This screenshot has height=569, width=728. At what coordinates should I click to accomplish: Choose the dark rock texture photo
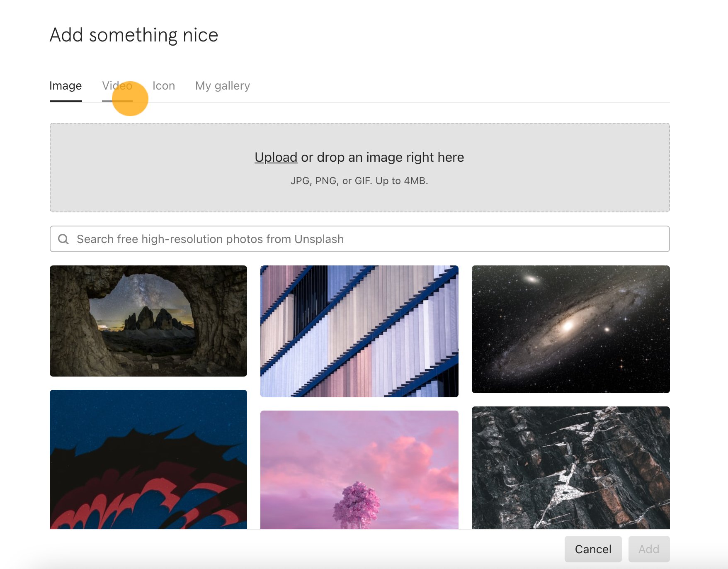pos(571,468)
